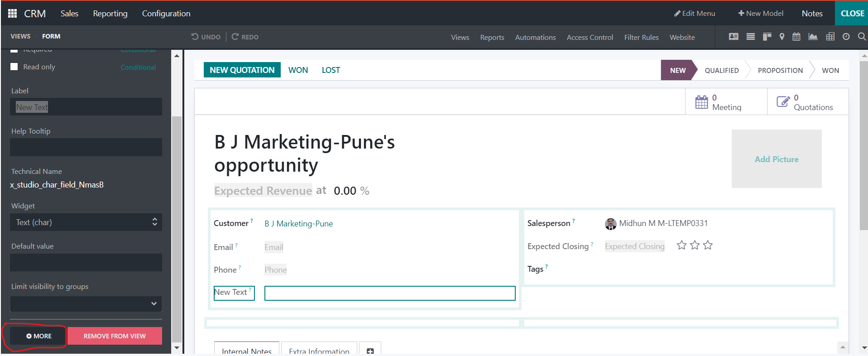Click Add Picture placeholder
868x356 pixels.
point(776,159)
